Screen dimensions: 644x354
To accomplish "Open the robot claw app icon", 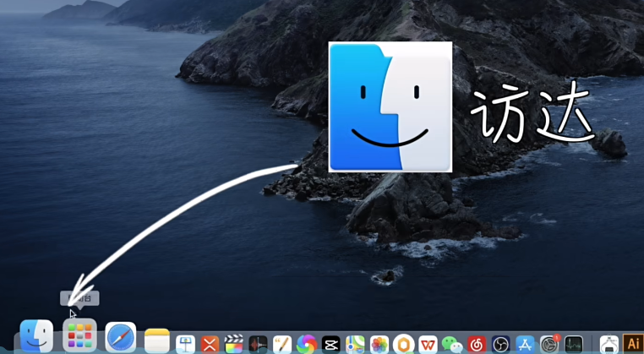I will [x=609, y=344].
